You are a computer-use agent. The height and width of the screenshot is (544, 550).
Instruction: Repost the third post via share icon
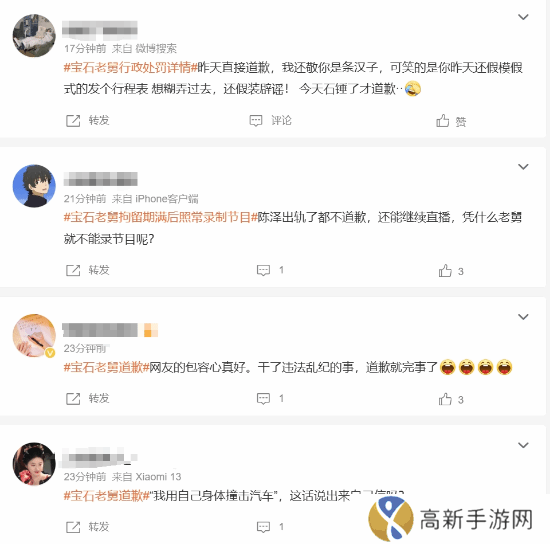73,399
